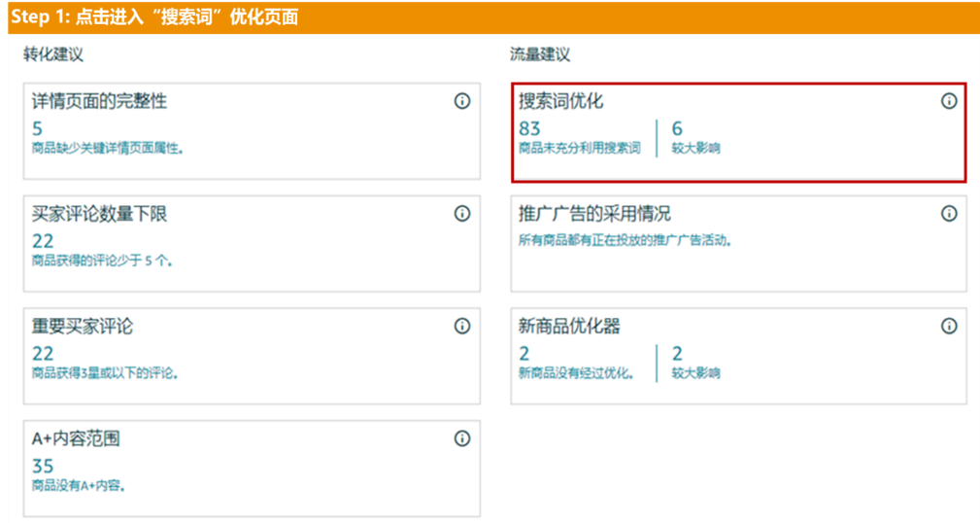The width and height of the screenshot is (980, 523).
Task: Open the 5 products missing detail attributes
Action: tap(38, 128)
